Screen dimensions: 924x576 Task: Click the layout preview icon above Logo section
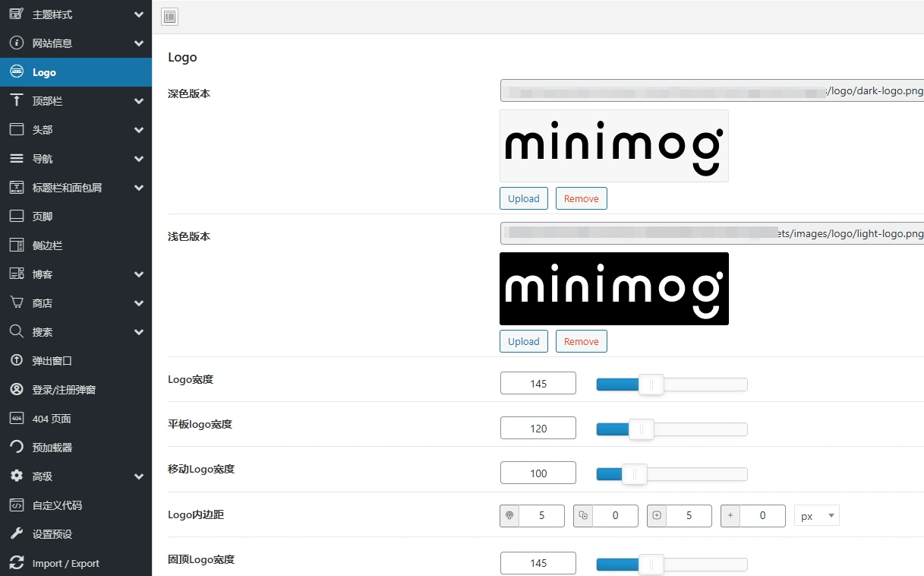pyautogui.click(x=169, y=16)
